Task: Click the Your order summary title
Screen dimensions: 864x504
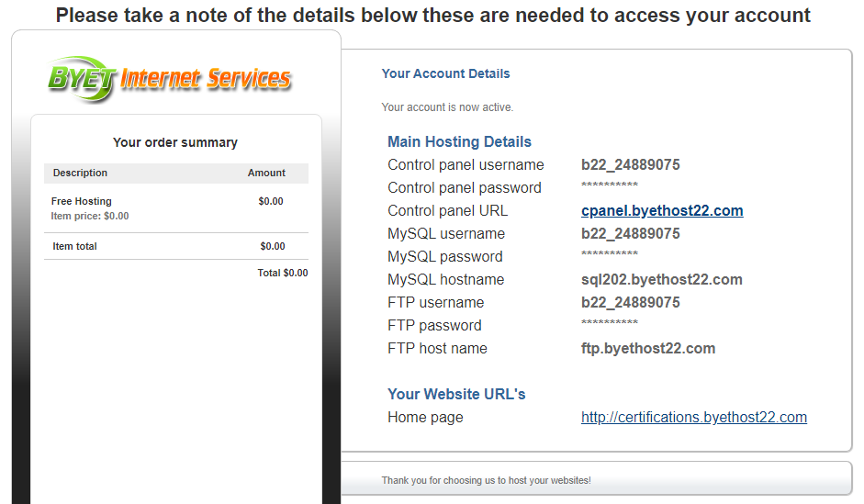Action: (175, 142)
